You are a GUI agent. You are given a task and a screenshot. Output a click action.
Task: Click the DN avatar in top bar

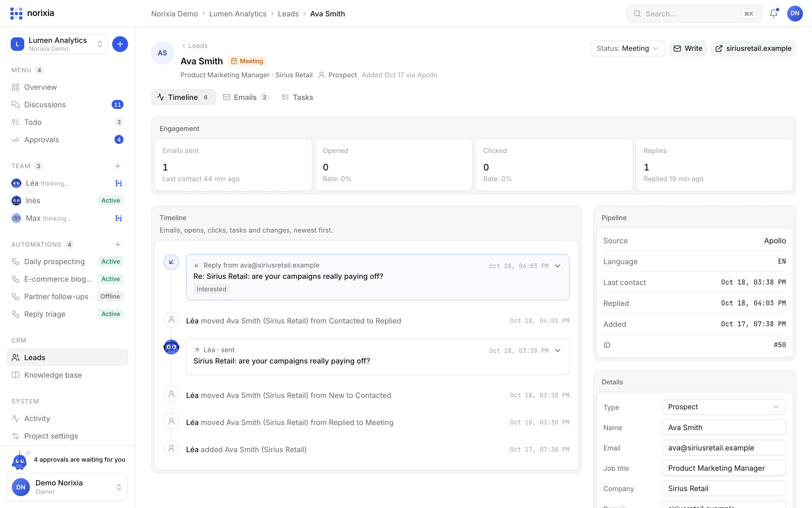pyautogui.click(x=795, y=14)
